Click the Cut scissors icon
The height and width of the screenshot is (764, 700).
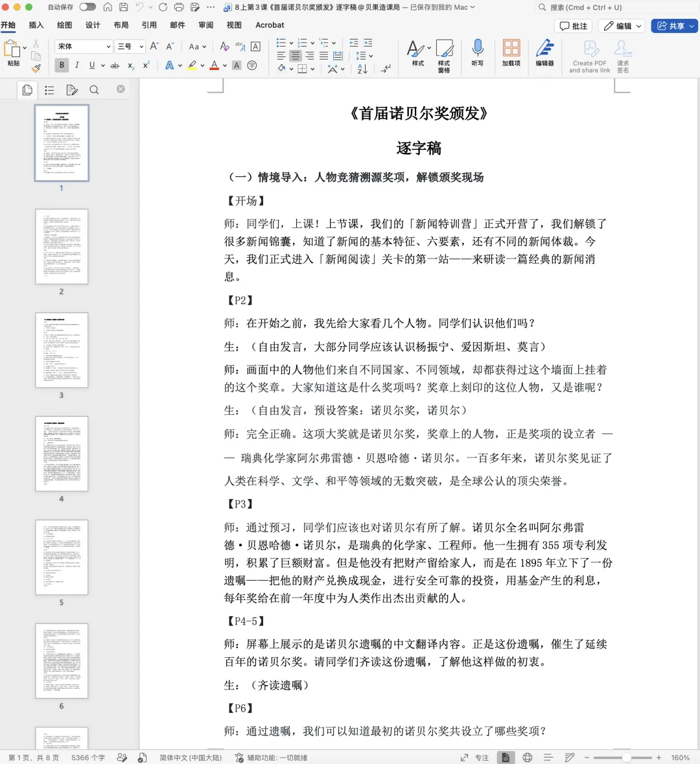36,44
